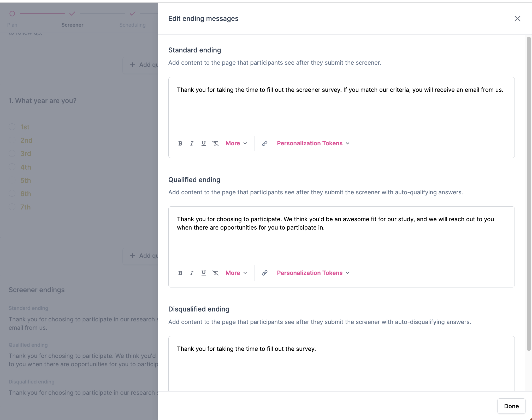
Task: Select the 7th year radio option
Action: click(12, 207)
